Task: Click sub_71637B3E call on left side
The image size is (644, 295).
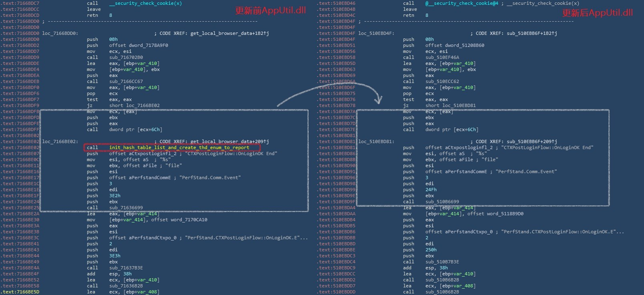Action: (126, 268)
